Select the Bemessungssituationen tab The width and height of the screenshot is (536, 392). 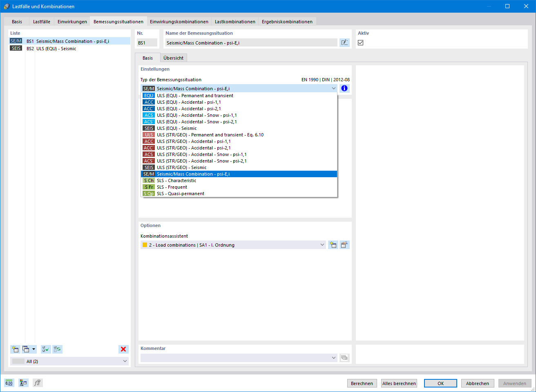click(x=118, y=21)
